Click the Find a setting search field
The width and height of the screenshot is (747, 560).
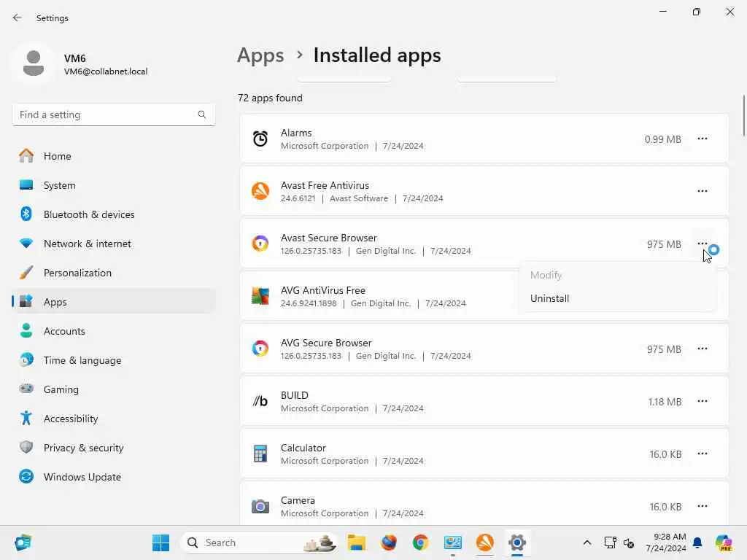pos(114,114)
